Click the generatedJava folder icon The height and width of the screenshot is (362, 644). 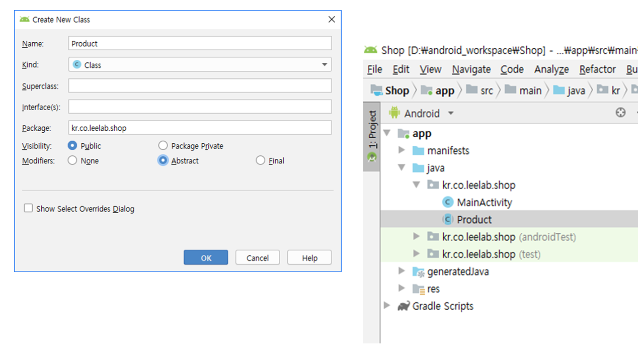[x=418, y=272]
